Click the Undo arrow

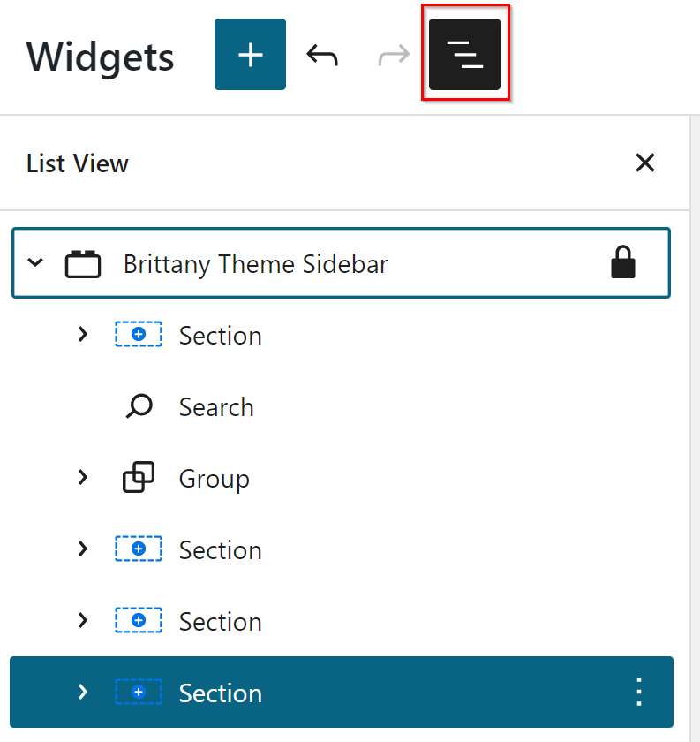[322, 55]
